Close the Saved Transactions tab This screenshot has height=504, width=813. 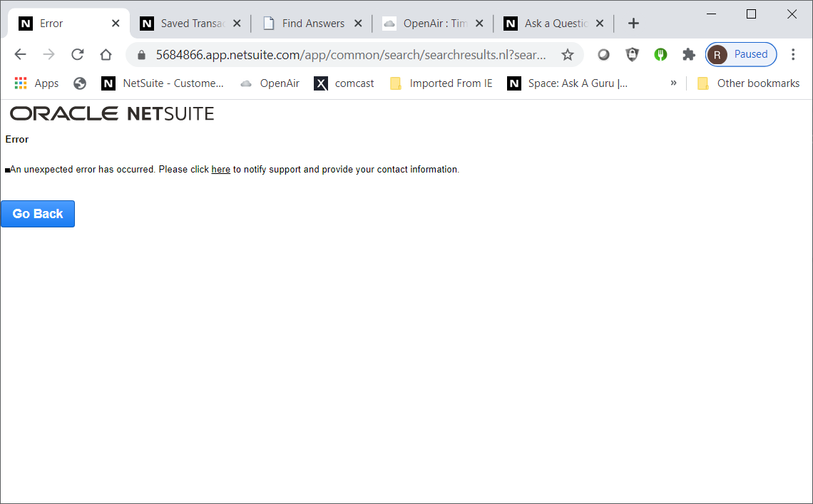click(237, 24)
